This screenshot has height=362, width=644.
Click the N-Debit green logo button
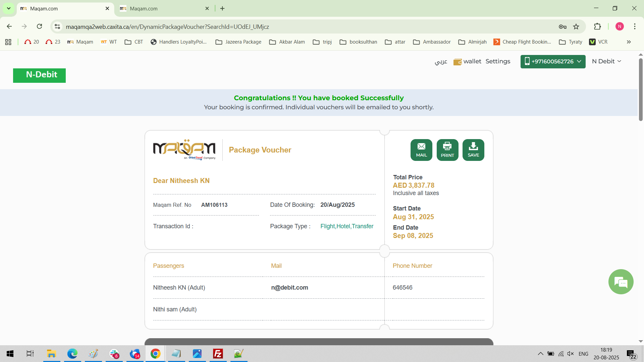coord(39,75)
